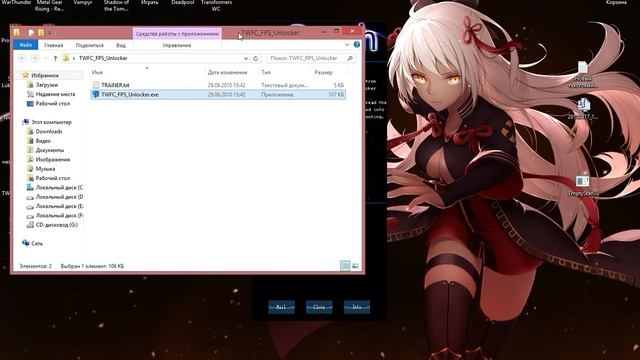Expand the ribbon with the chevron
The height and width of the screenshot is (360, 640).
tap(347, 45)
